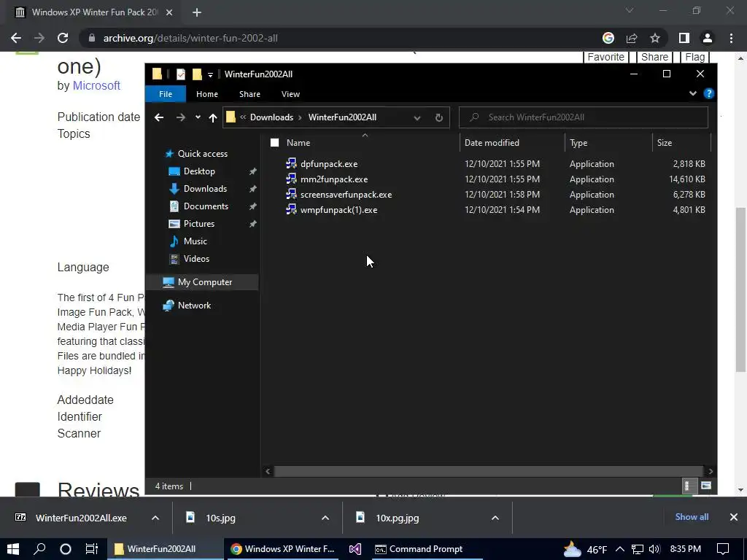Open notification center on taskbar
This screenshot has height=560, width=747.
pyautogui.click(x=723, y=549)
